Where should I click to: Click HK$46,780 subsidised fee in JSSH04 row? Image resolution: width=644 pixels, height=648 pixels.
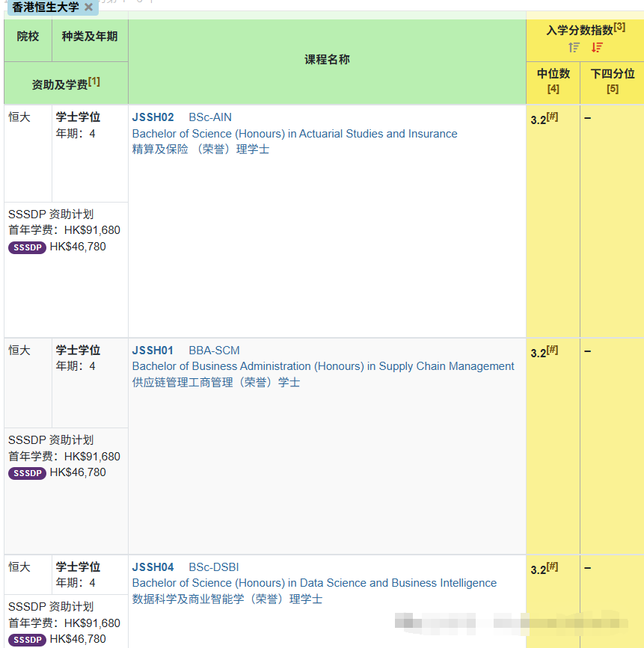pos(78,639)
